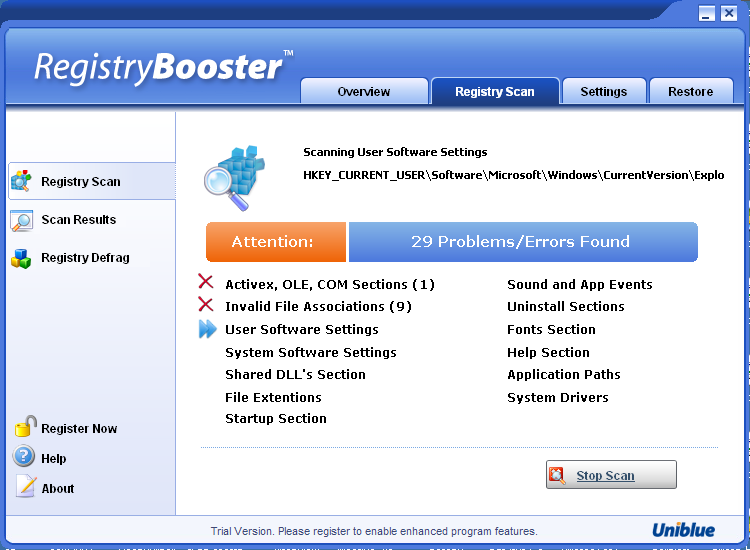Click the Registry Defrag cubes icon
Viewport: 750px width, 550px height.
click(21, 258)
